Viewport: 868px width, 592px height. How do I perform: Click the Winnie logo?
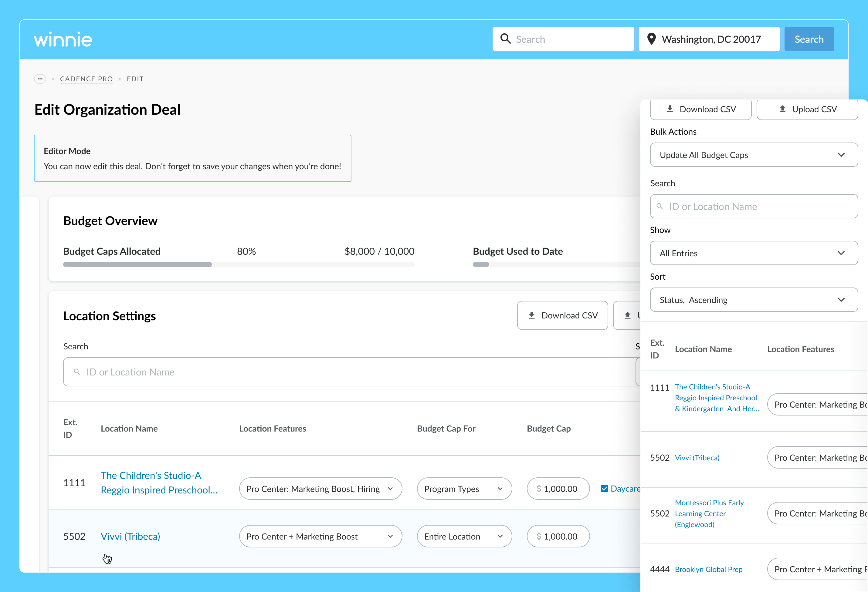pyautogui.click(x=63, y=39)
